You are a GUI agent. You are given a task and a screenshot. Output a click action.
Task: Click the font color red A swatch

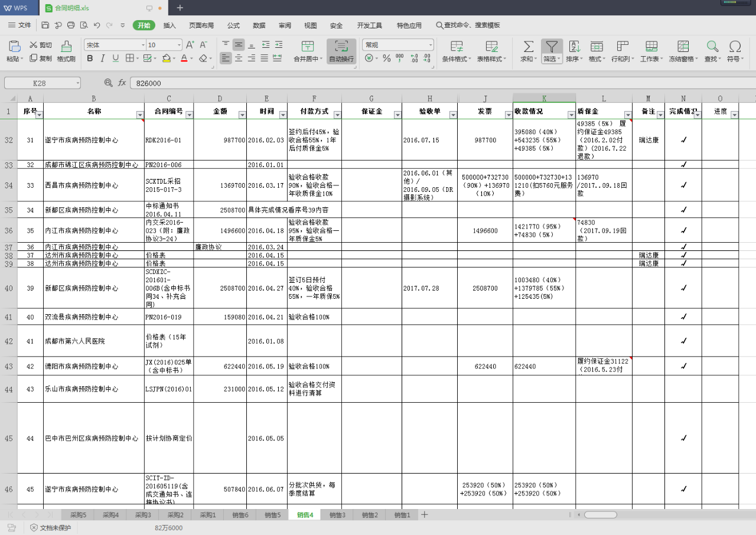pos(184,58)
